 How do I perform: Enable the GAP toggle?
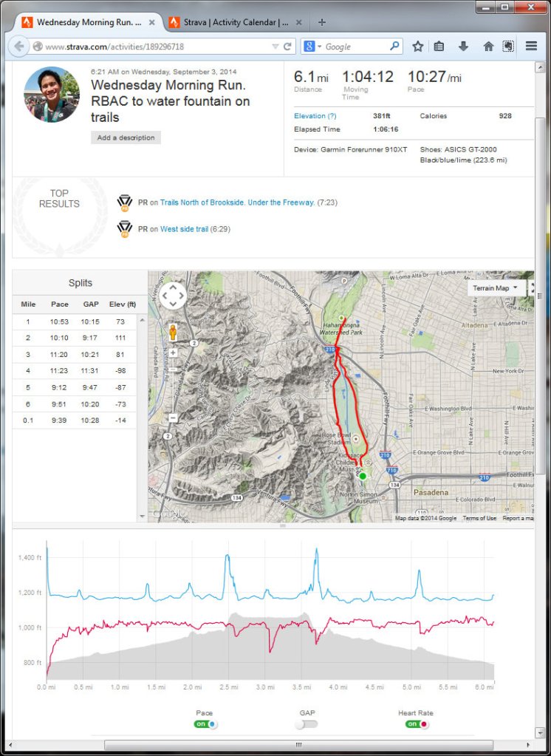306,724
